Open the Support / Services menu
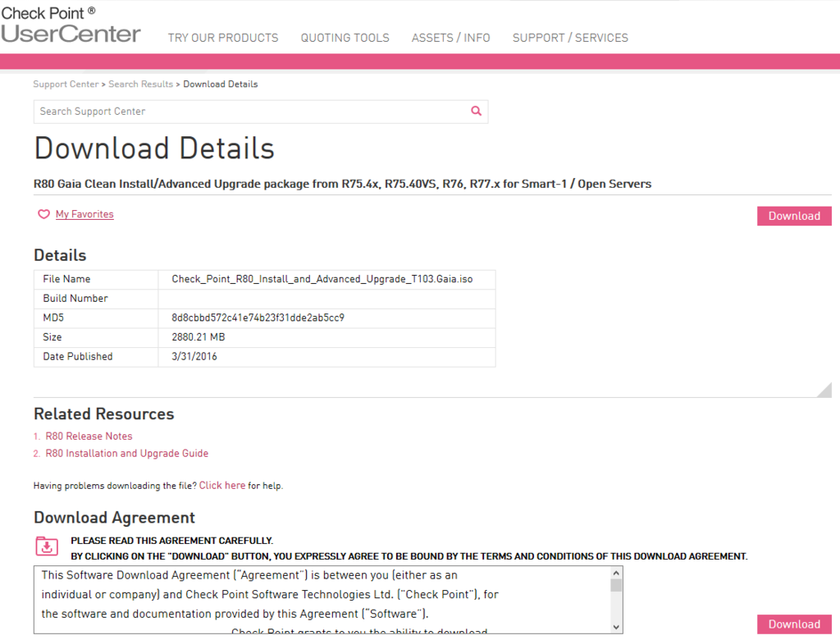Screen dimensions: 840x640 click(x=570, y=38)
